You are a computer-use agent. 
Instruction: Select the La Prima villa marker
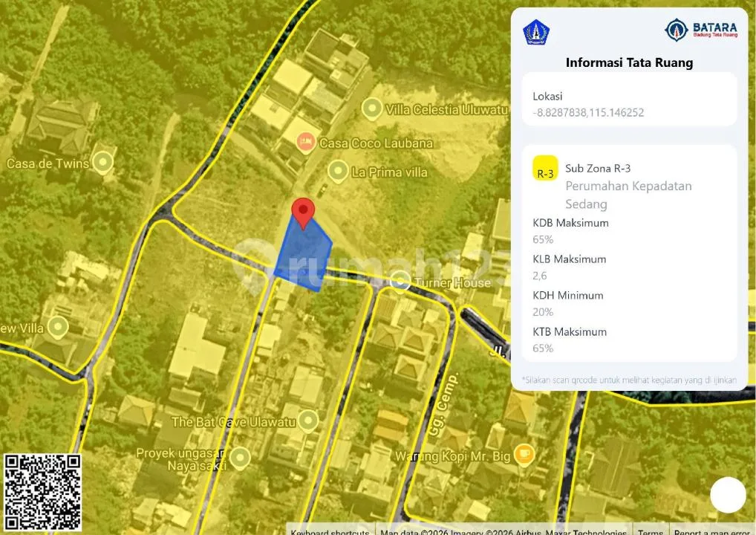[338, 171]
